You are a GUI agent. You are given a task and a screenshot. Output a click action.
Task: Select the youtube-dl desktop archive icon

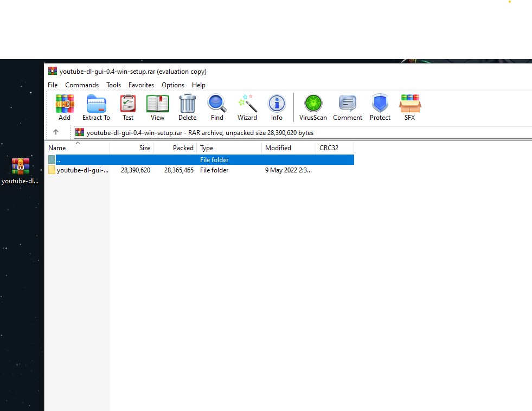point(21,171)
